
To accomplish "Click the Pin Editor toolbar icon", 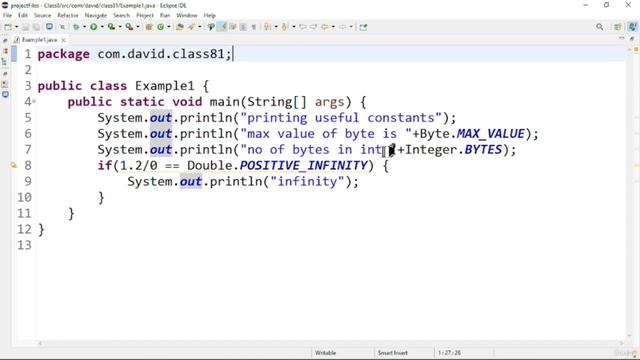I will (363, 27).
